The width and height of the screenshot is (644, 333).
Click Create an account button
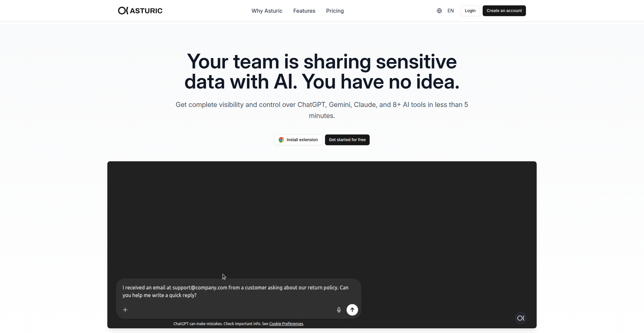504,11
